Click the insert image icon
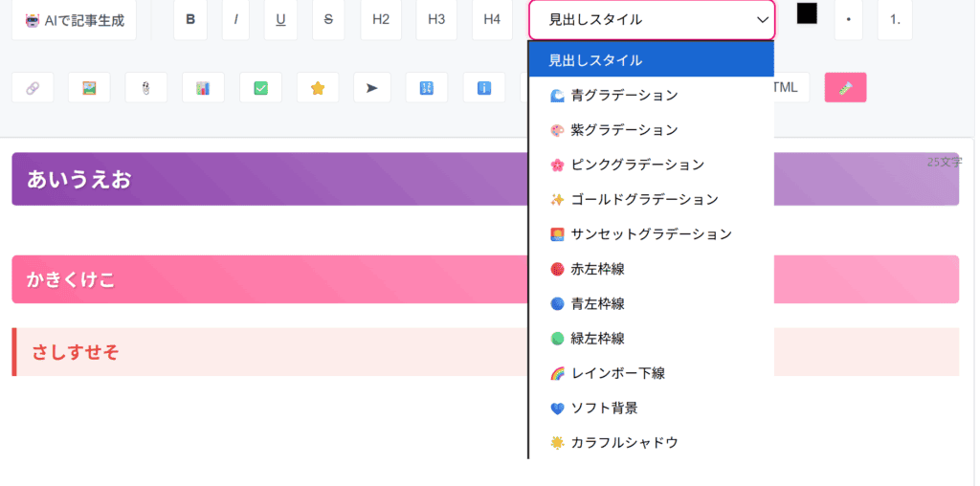Screen dimensions: 980x486 point(89,88)
